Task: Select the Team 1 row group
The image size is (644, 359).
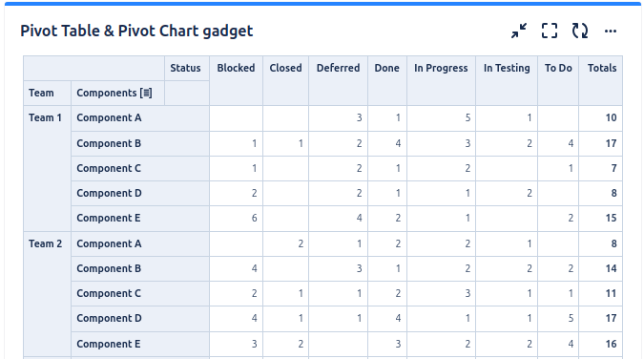Action: click(45, 118)
